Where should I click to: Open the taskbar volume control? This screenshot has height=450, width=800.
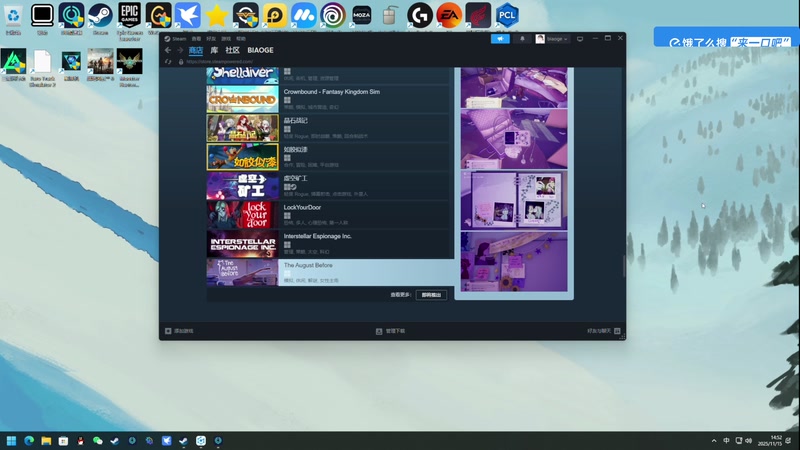(x=748, y=441)
